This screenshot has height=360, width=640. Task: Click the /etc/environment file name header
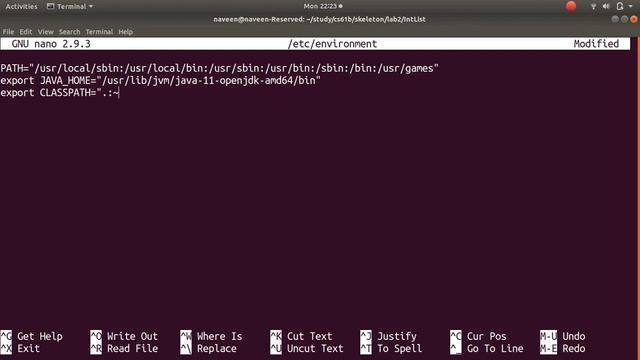(332, 44)
